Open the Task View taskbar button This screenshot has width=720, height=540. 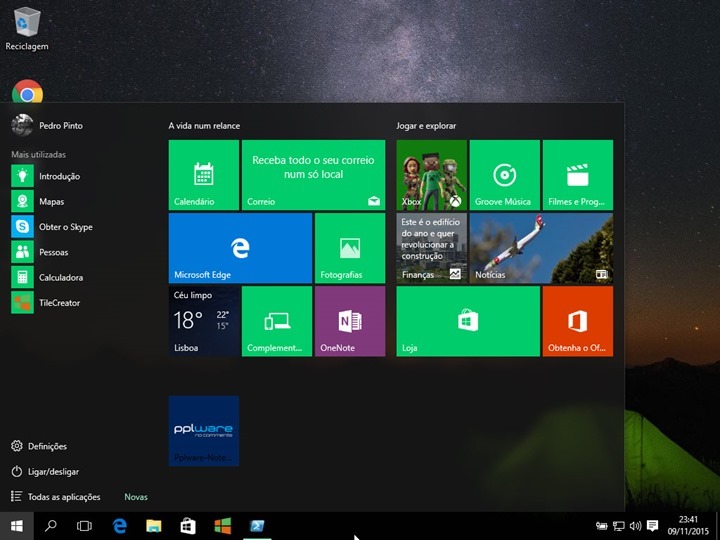click(84, 526)
